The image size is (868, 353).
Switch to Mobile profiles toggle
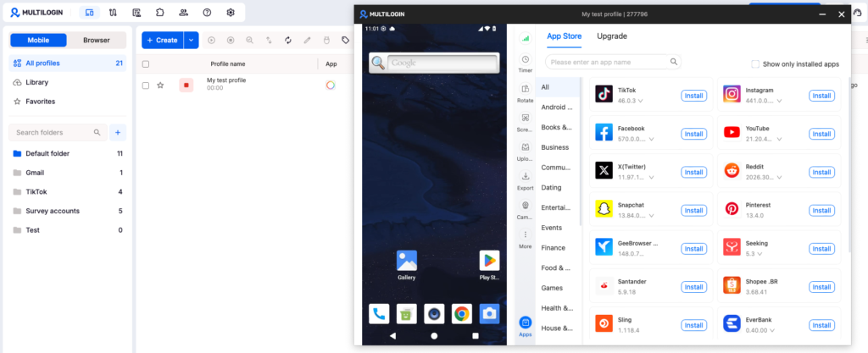click(x=38, y=40)
